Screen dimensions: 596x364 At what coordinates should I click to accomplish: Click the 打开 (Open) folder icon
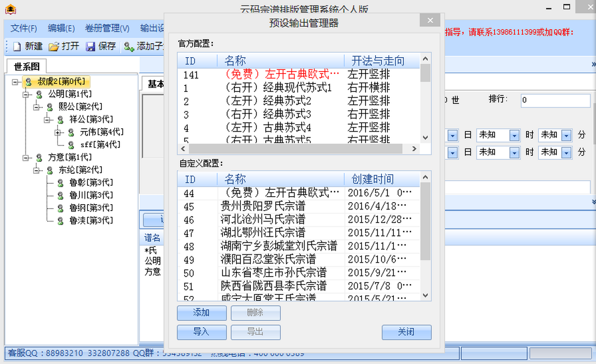pos(54,47)
